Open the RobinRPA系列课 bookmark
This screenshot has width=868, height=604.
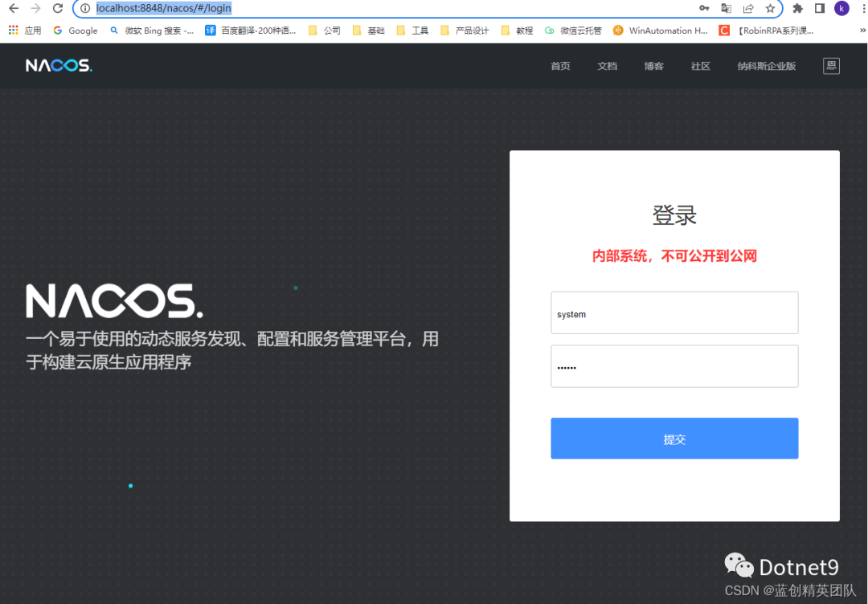766,31
